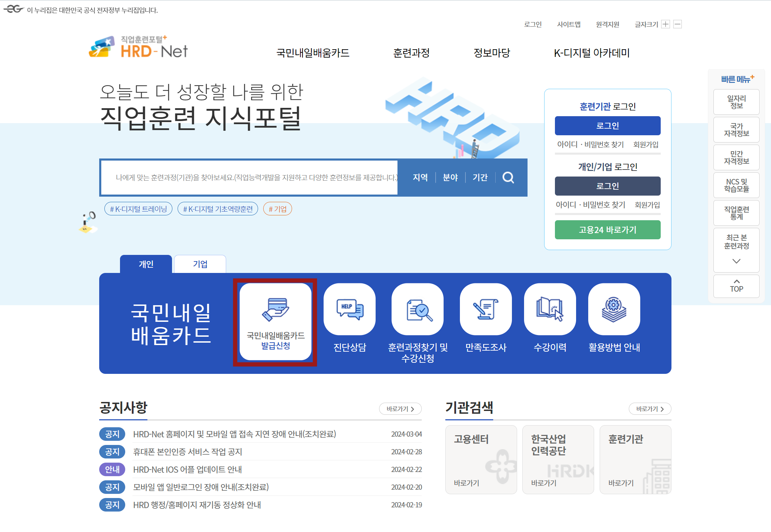Expand the 최근 본 훈련과정 chevron

tap(736, 261)
